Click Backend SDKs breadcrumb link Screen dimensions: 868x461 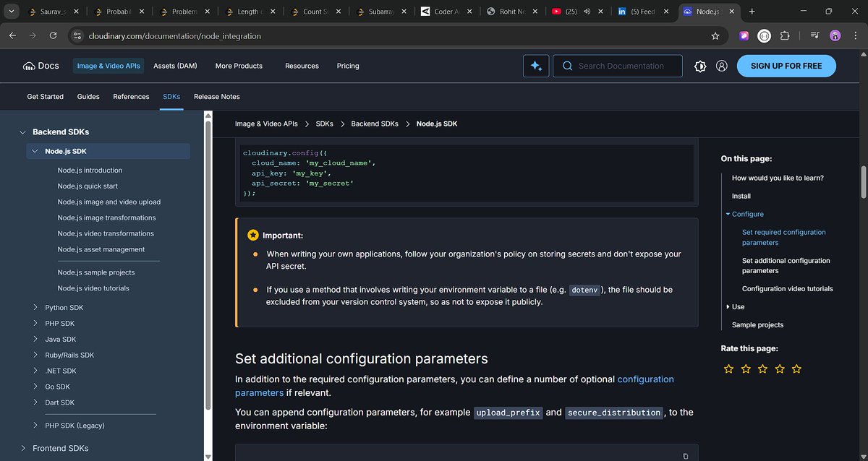tap(375, 124)
